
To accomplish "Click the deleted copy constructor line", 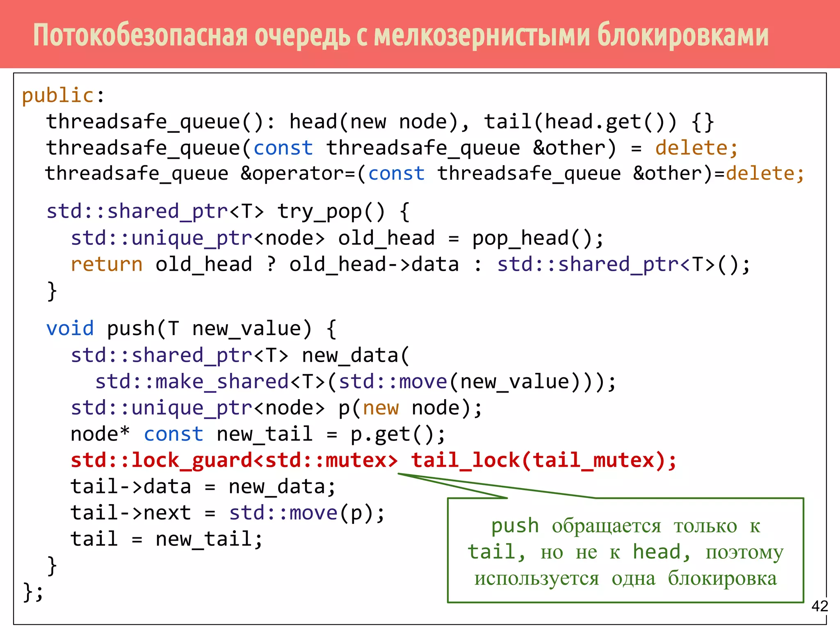I will click(392, 148).
